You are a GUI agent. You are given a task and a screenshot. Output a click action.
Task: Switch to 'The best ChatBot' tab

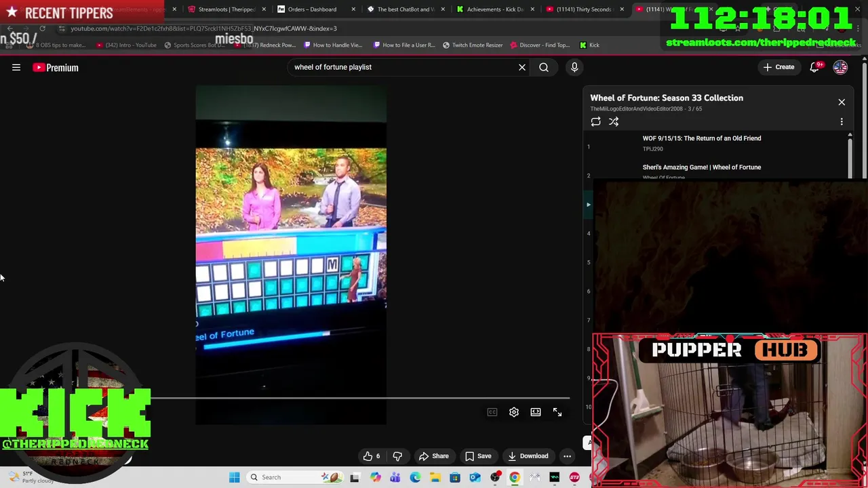click(405, 9)
